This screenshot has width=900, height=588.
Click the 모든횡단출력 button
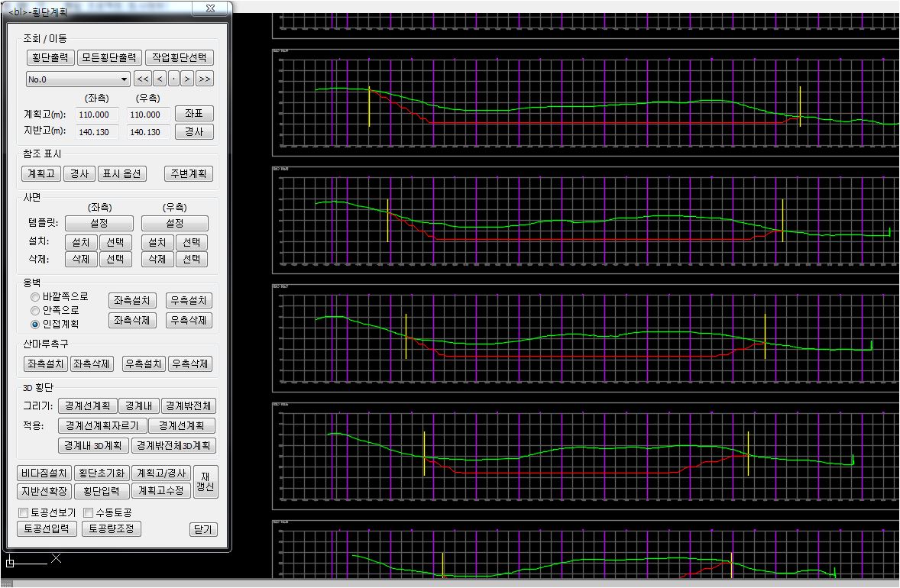109,57
